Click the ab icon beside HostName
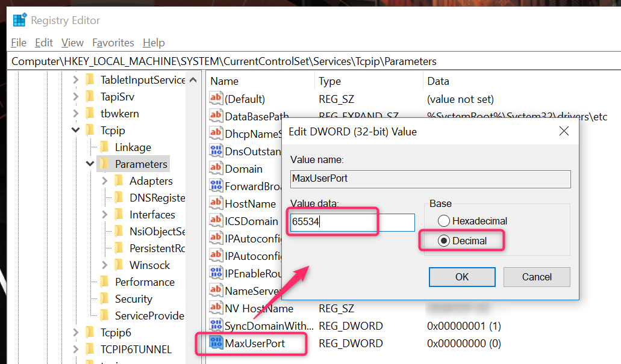 point(216,204)
